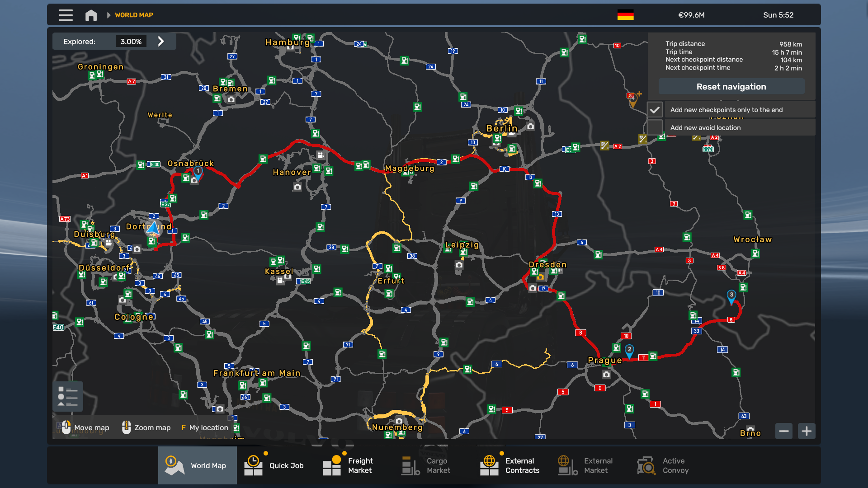Select checkpoint 3 marker near Wrocław
The image size is (868, 488).
point(731,296)
